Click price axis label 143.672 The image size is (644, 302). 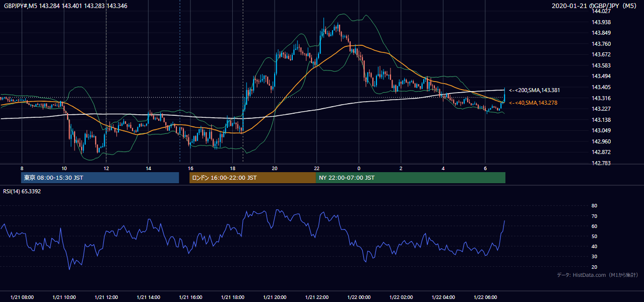[602, 54]
